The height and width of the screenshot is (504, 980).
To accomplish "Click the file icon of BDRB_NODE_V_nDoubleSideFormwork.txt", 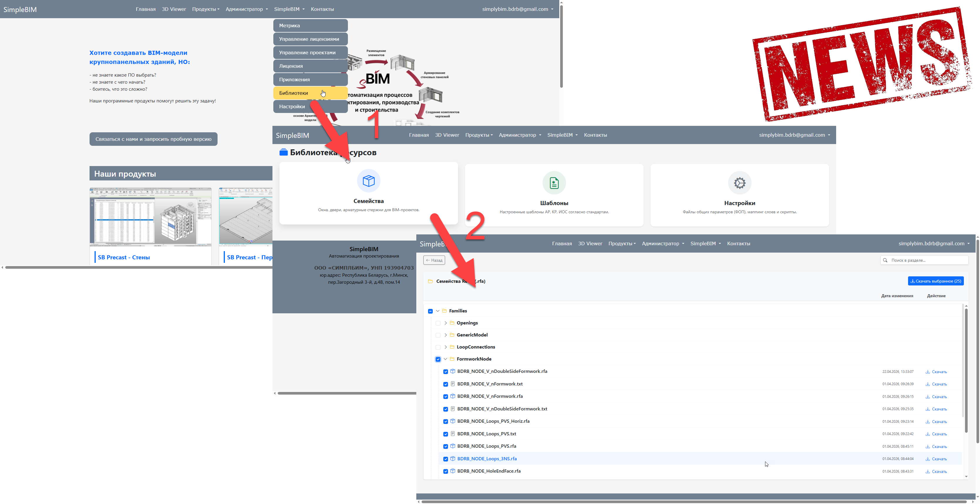I will point(453,409).
